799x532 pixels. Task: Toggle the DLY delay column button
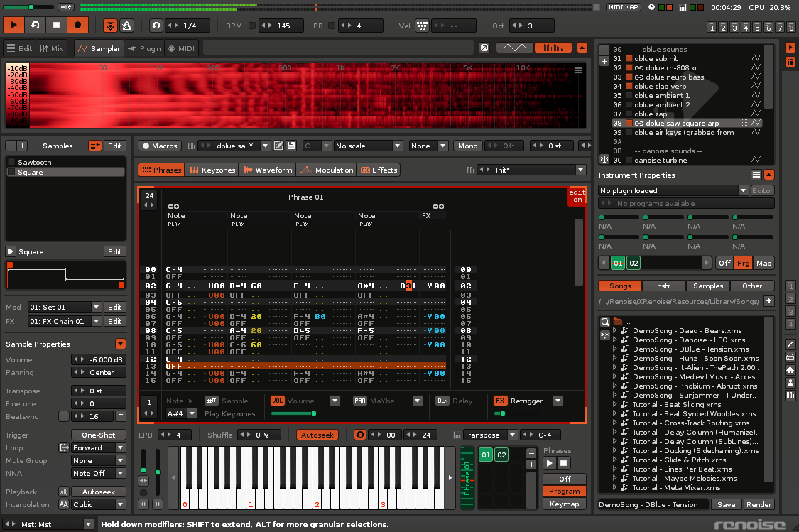442,401
